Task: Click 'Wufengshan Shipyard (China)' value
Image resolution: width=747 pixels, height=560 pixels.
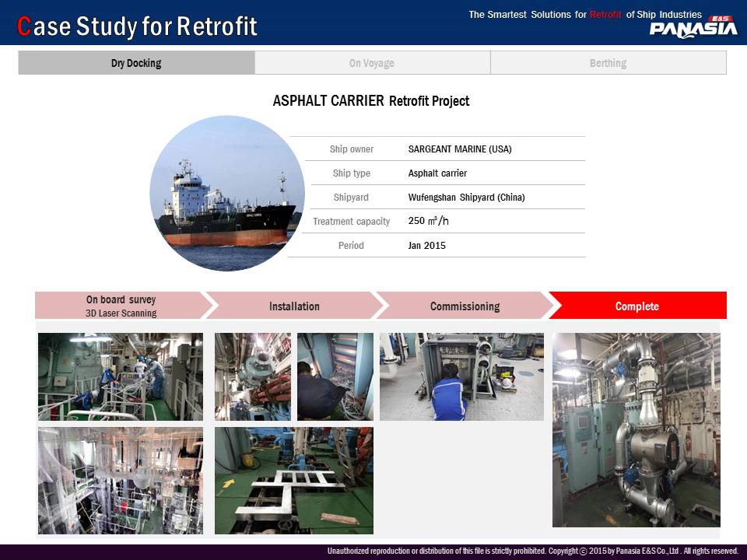Action: click(466, 197)
